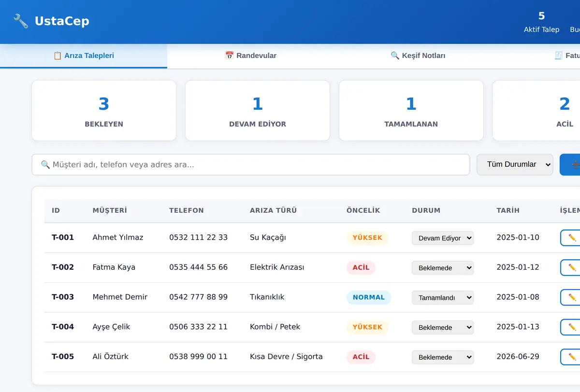
Task: Focus the customer search input field
Action: (x=251, y=164)
